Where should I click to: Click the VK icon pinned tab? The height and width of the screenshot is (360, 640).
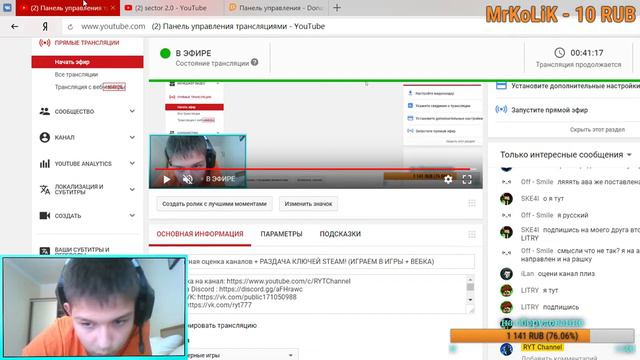7,8
